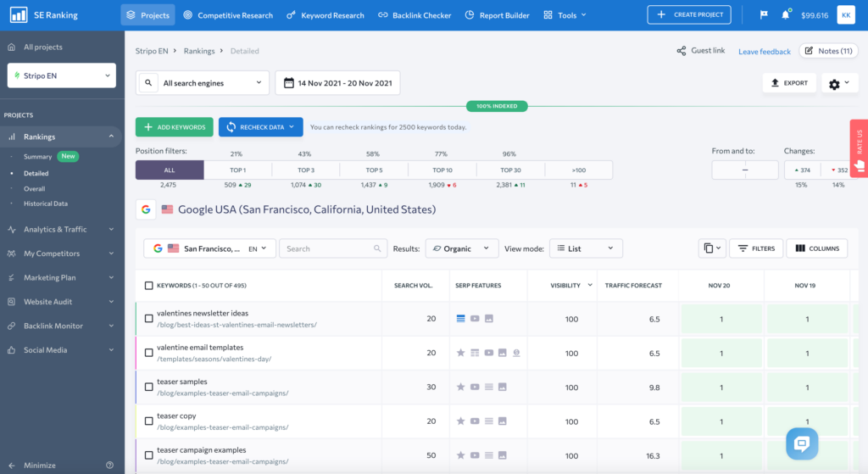Click the 100% Indexed progress badge
Image resolution: width=868 pixels, height=474 pixels.
tap(497, 106)
